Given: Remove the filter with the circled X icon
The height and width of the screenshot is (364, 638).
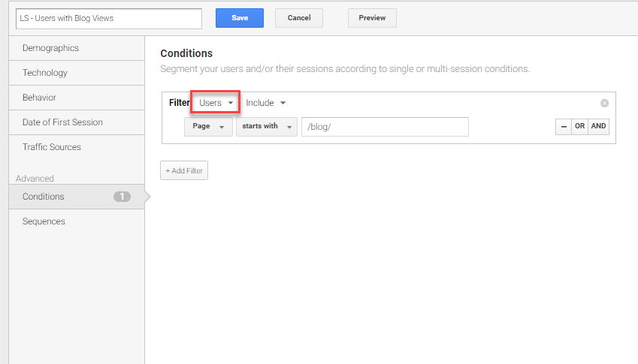Looking at the screenshot, I should pyautogui.click(x=604, y=104).
